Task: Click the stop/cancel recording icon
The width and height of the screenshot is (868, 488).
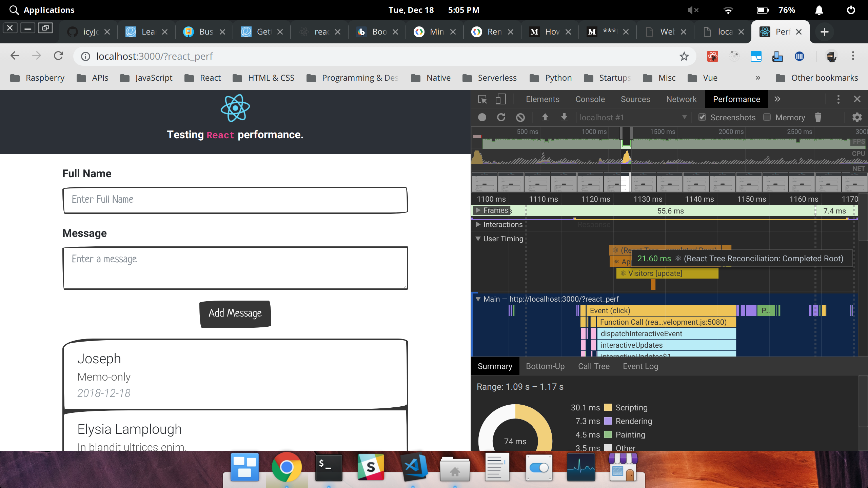Action: [520, 117]
